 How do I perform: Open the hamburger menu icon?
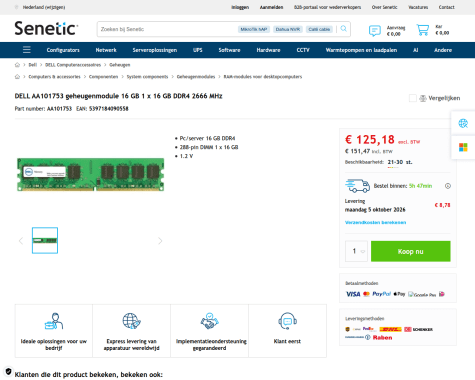(x=27, y=50)
